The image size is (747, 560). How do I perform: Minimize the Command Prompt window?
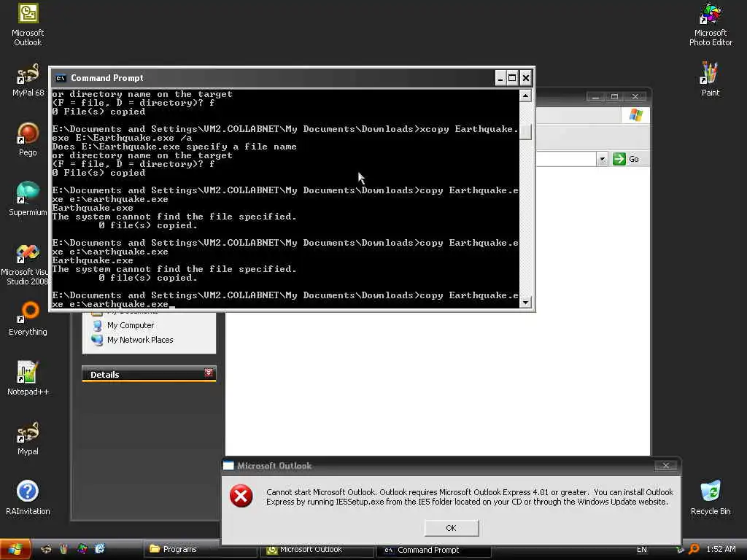click(x=500, y=77)
